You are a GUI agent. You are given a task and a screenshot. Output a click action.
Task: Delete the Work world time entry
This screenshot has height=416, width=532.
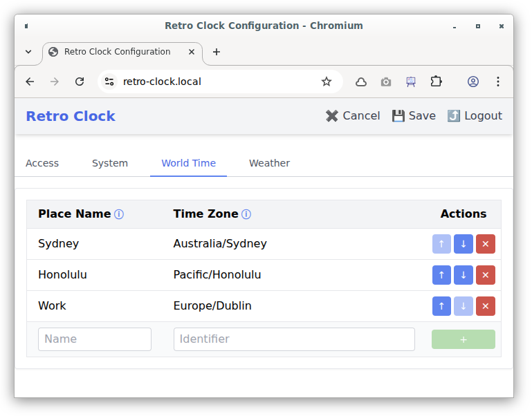click(x=485, y=306)
